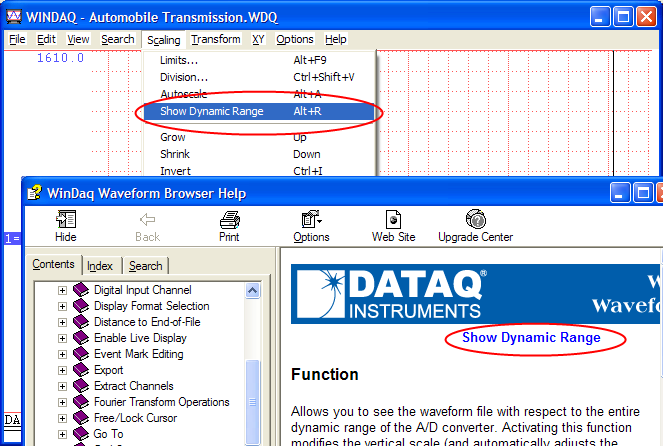Open the WINDAQ Options menu

point(295,39)
